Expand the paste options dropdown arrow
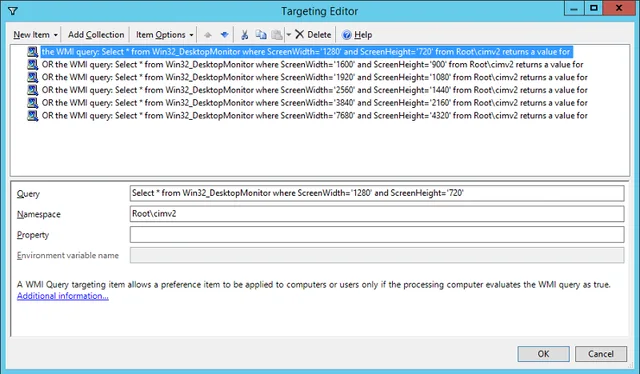Viewport: 640px width, 374px height. [x=289, y=35]
